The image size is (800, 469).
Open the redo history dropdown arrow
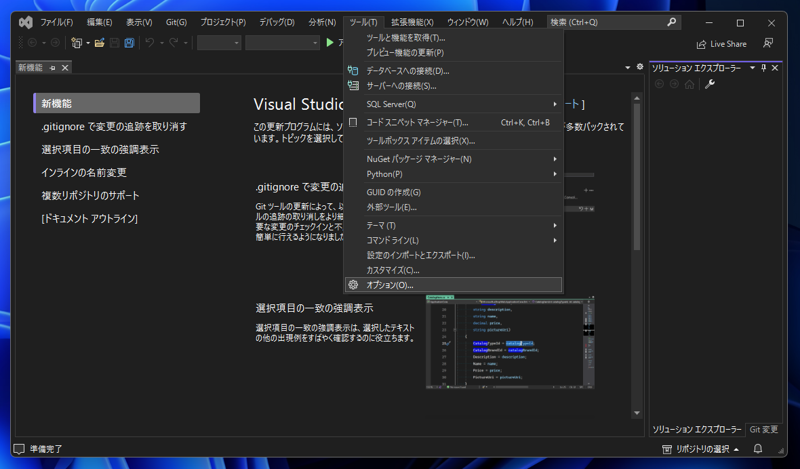pyautogui.click(x=185, y=43)
